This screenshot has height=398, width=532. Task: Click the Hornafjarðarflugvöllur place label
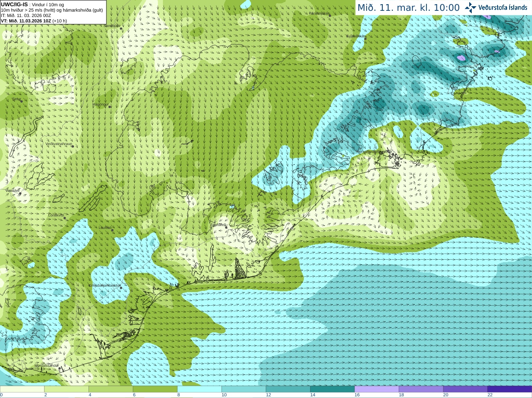point(374,152)
